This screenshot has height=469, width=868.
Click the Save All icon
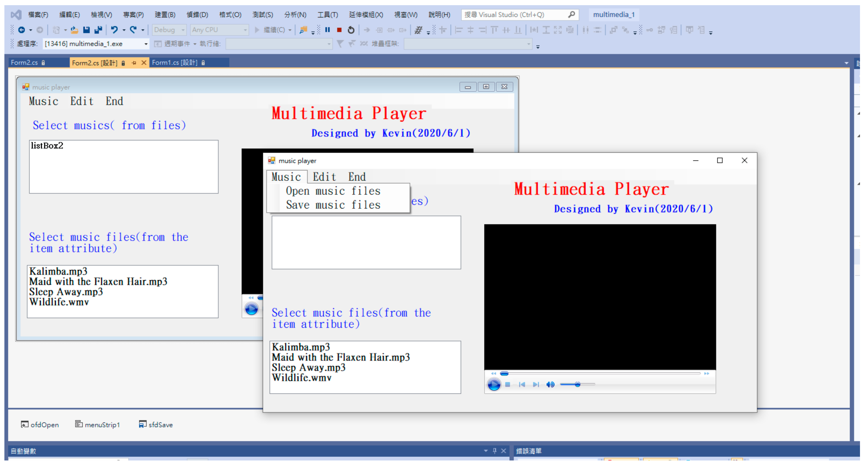(98, 30)
